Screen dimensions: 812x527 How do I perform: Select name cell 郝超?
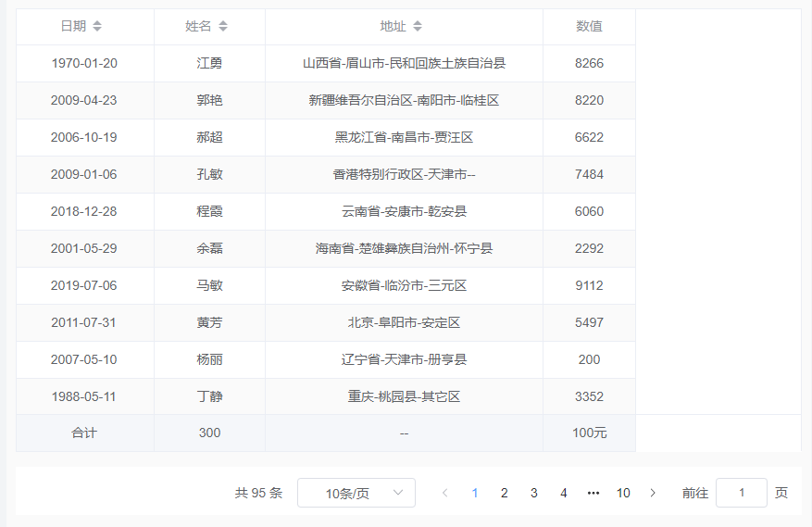coord(210,137)
